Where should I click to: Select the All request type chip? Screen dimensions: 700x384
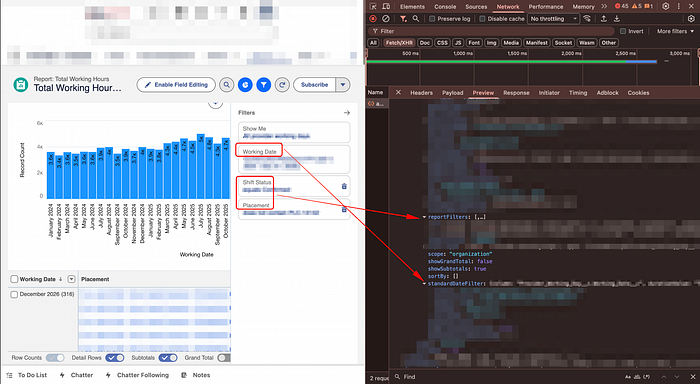click(x=373, y=43)
